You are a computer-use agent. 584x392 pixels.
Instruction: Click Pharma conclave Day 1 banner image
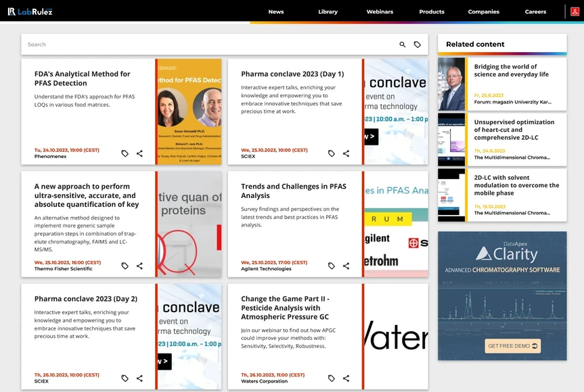point(396,112)
